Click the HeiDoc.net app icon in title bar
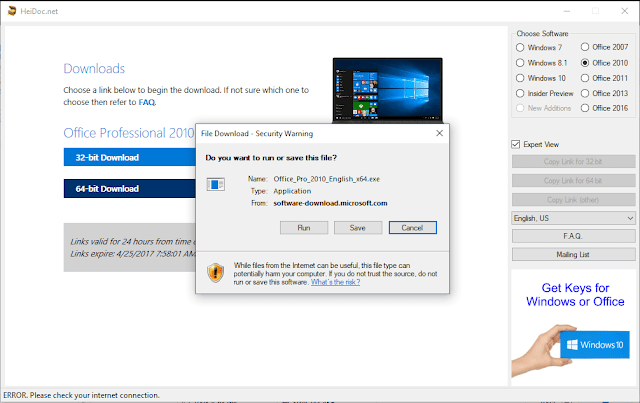 (12, 11)
